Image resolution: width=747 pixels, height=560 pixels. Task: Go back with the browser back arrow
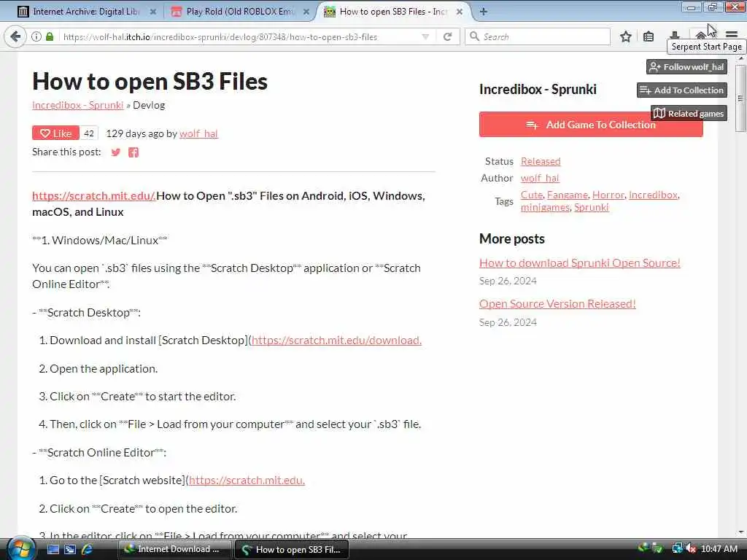(x=15, y=36)
